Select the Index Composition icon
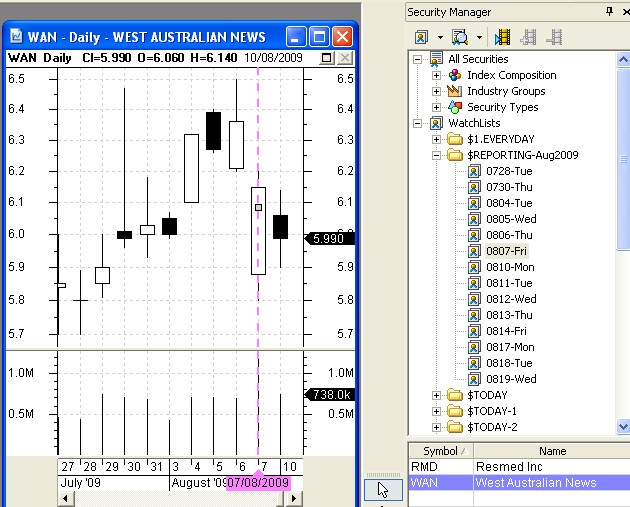 (x=455, y=75)
